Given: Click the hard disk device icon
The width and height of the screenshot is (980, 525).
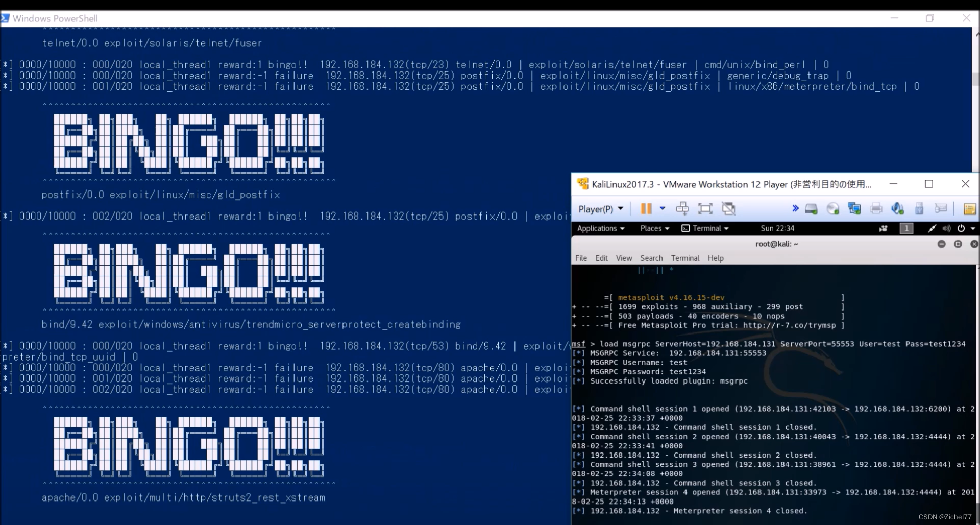Looking at the screenshot, I should [812, 208].
